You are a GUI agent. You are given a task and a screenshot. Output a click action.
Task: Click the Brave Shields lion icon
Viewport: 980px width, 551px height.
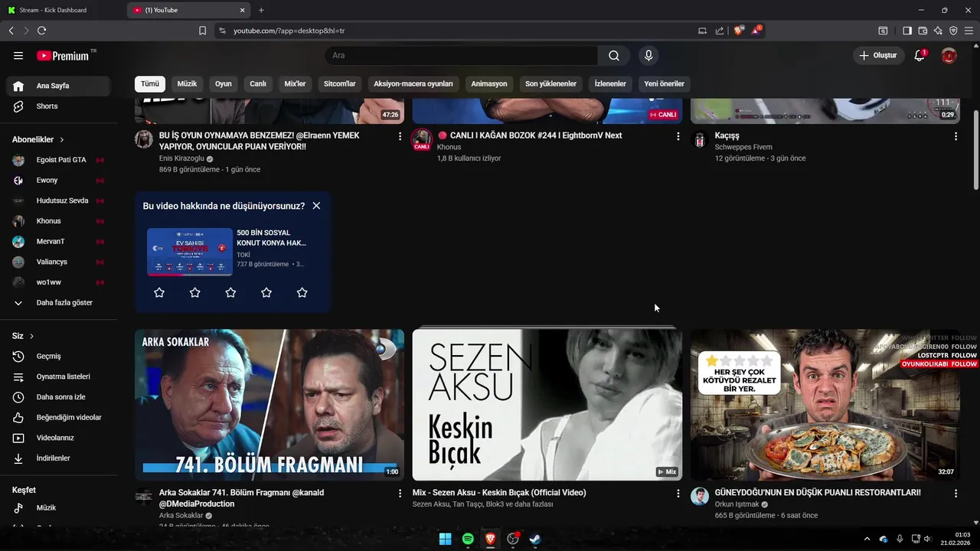[x=739, y=31]
